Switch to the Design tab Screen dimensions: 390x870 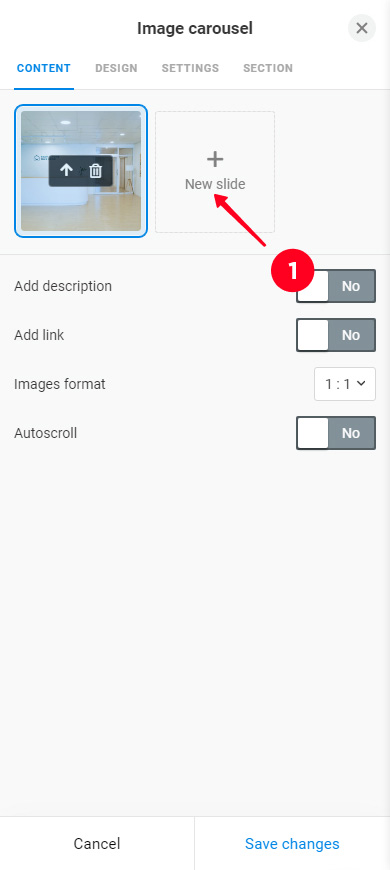[x=116, y=68]
